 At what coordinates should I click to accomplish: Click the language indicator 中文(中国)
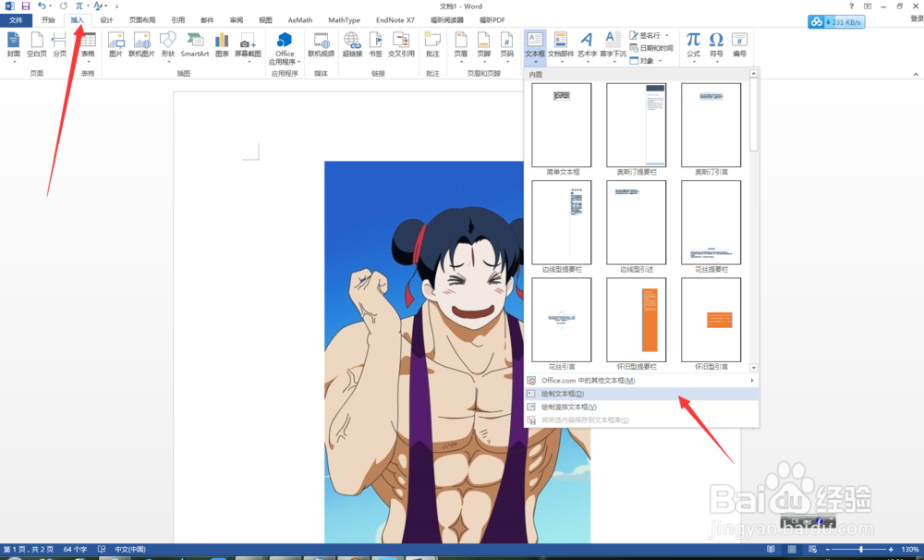pyautogui.click(x=130, y=550)
